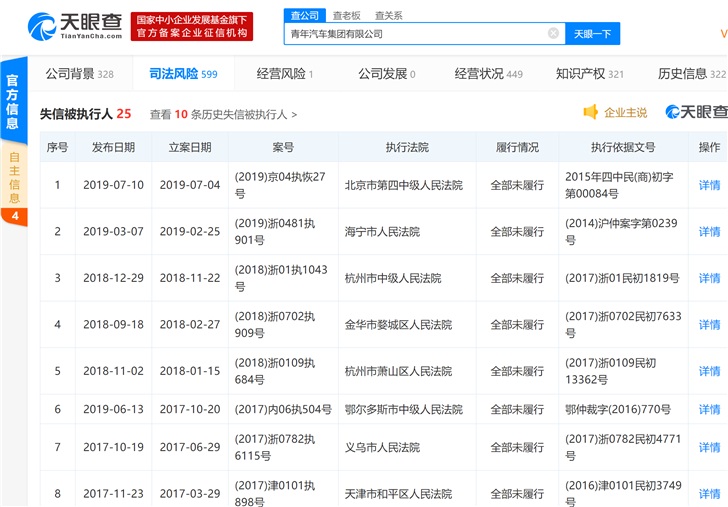Click inside the company name search field
Image resolution: width=728 pixels, height=507 pixels.
tap(415, 34)
